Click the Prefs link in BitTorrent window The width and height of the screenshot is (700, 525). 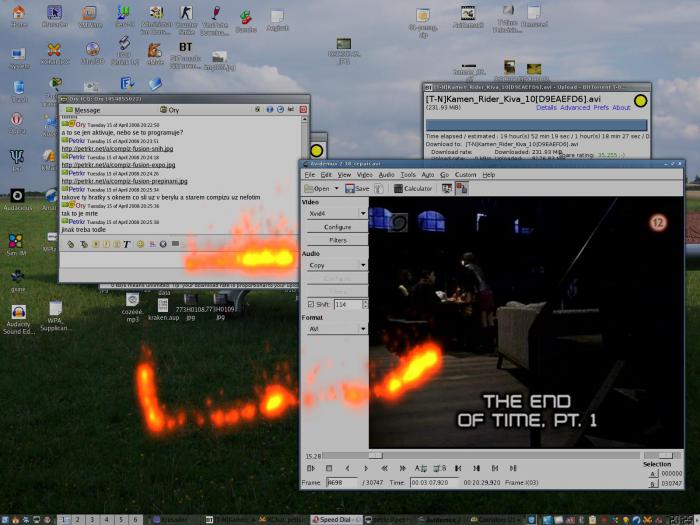pos(601,108)
